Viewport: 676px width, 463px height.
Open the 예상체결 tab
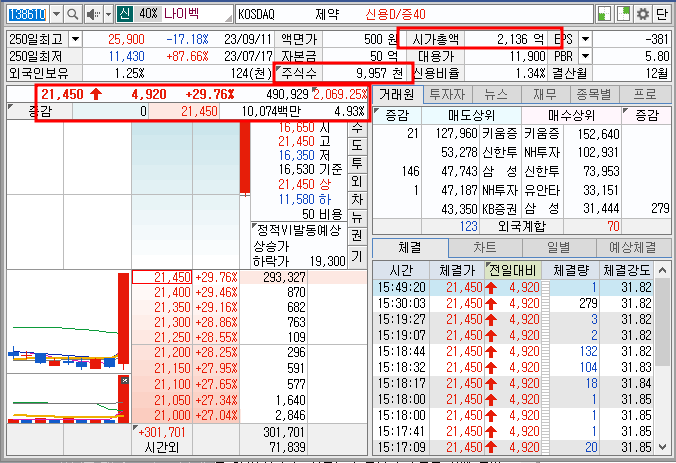click(x=633, y=248)
